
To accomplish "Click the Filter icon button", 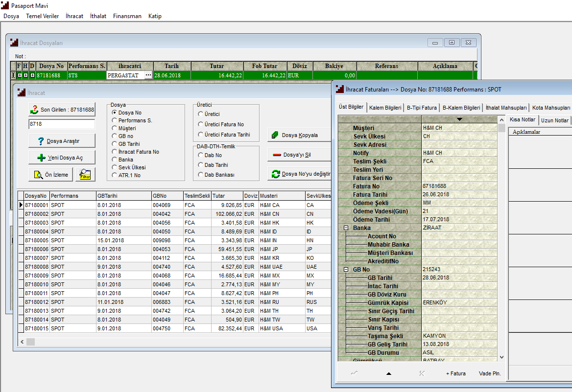I will coord(85,174).
